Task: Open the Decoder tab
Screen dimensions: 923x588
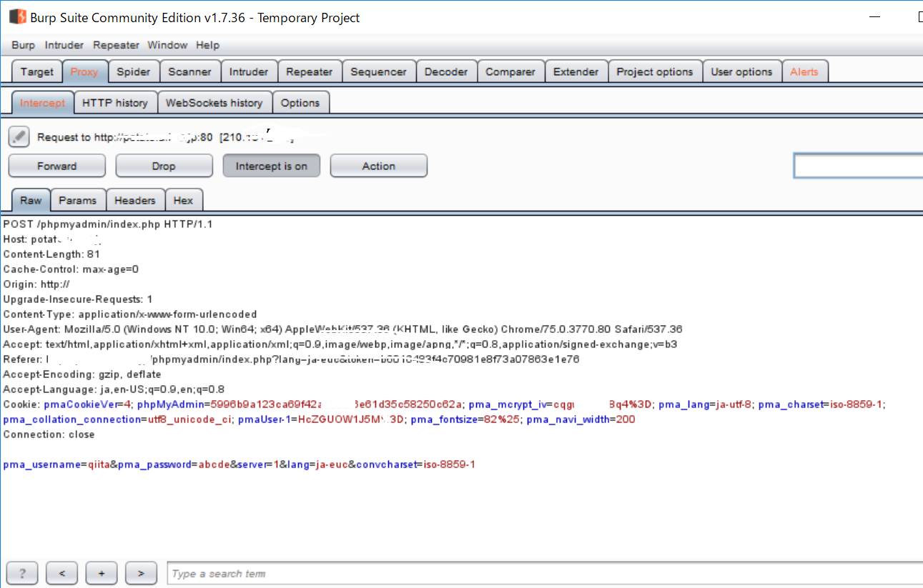Action: click(446, 71)
